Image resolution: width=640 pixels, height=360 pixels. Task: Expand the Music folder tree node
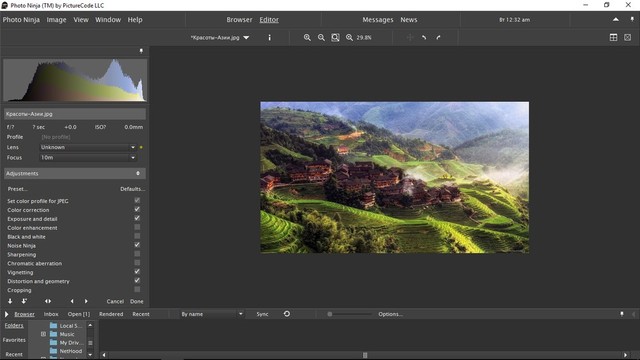43,334
